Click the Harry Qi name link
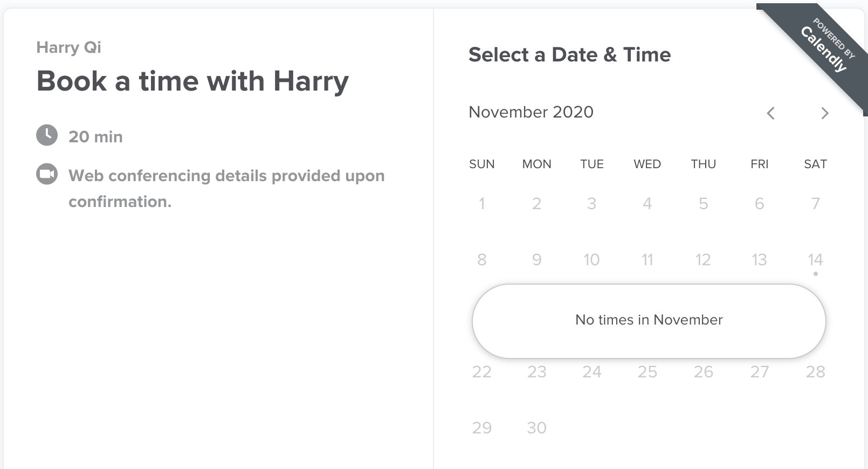This screenshot has width=868, height=469. click(68, 47)
